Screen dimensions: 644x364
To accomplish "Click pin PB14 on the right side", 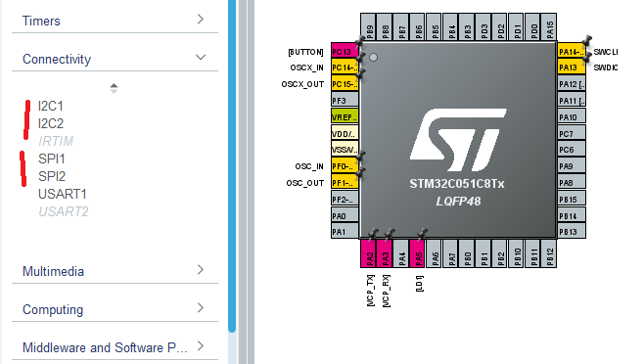I will pyautogui.click(x=572, y=215).
